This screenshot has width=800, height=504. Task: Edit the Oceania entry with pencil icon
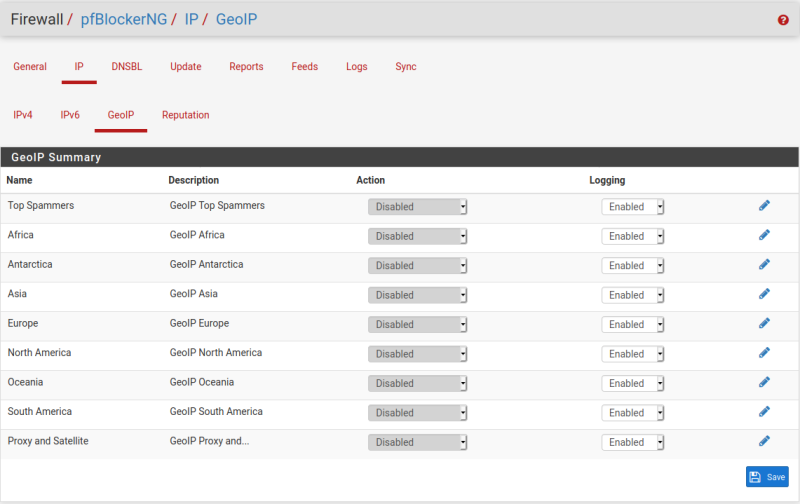point(764,382)
